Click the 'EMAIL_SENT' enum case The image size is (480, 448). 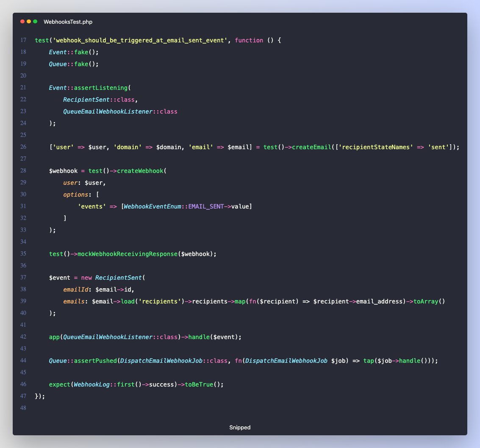[x=206, y=206]
